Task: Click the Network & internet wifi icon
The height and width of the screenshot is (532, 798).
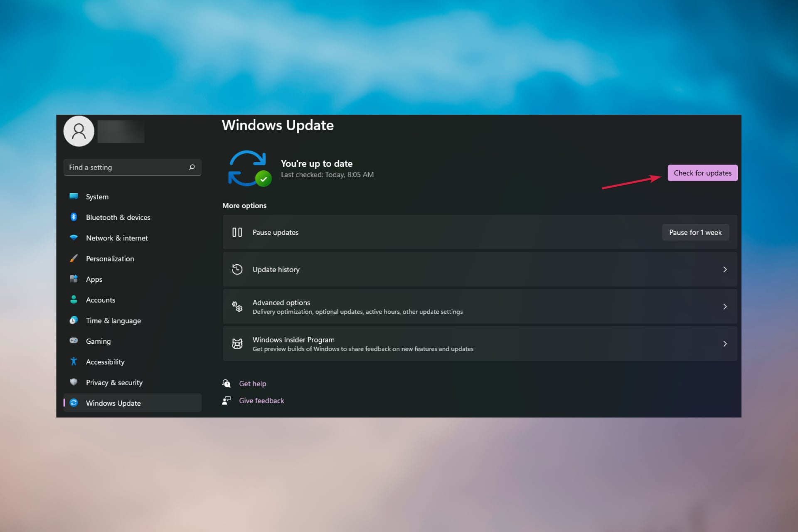Action: (74, 238)
